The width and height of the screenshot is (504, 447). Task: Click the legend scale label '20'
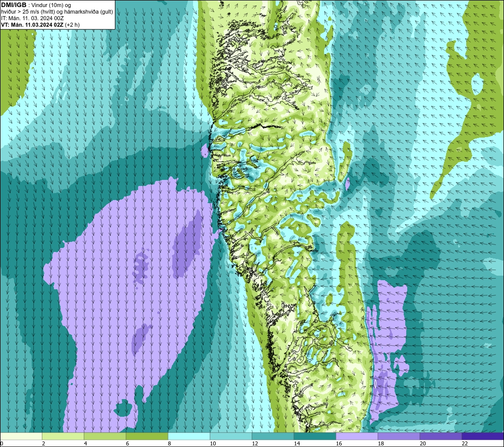click(423, 443)
